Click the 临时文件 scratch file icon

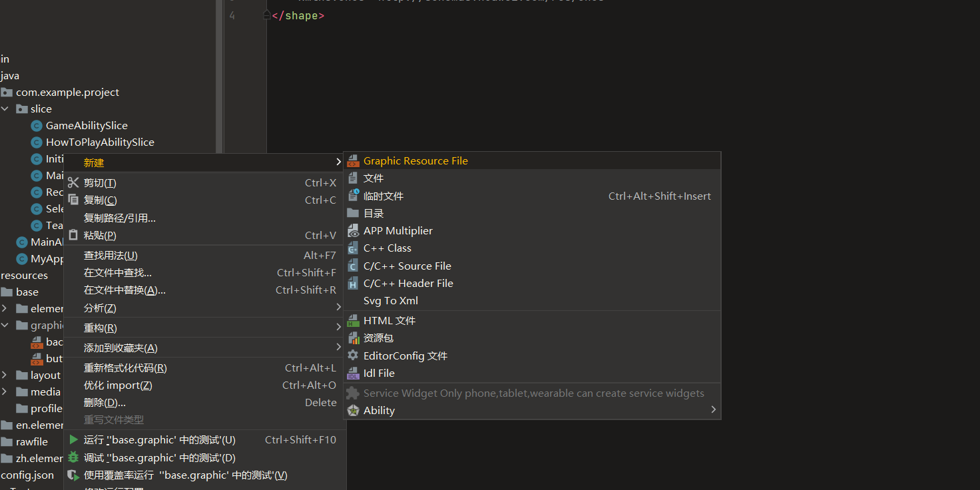coord(353,196)
